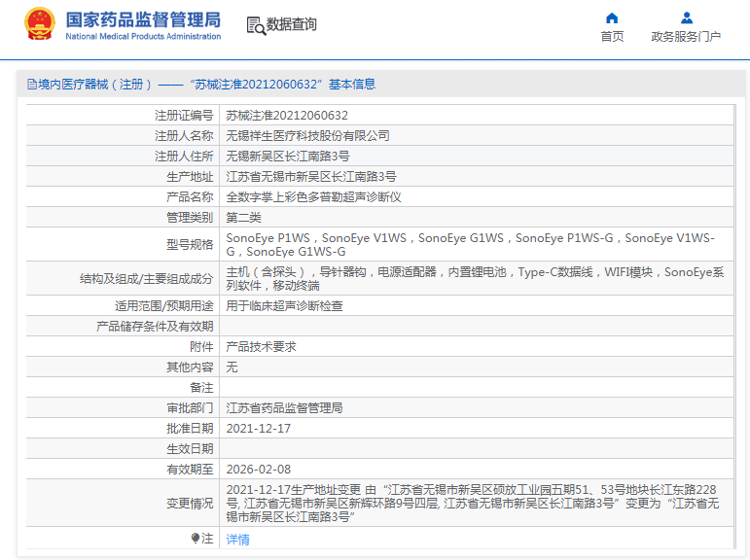The width and height of the screenshot is (750, 560).
Task: Click registrant name 无锡祥生医疗科技股份有限公司
Action: tap(307, 136)
